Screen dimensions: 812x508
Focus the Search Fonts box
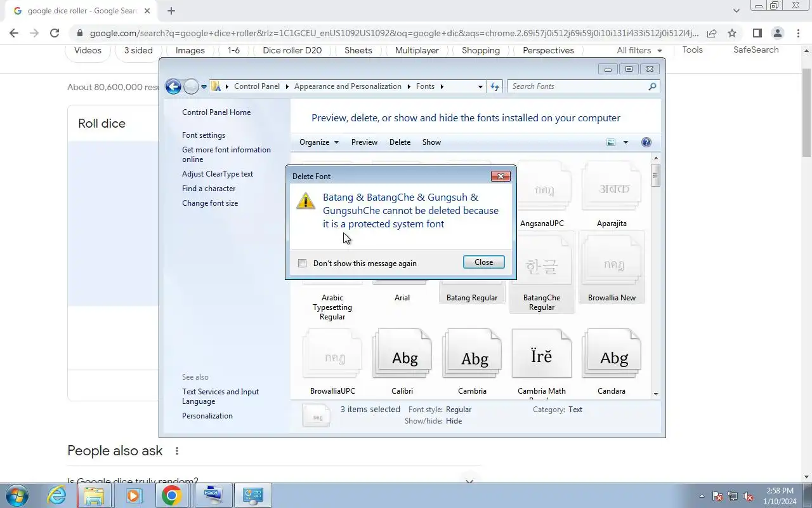tap(577, 86)
